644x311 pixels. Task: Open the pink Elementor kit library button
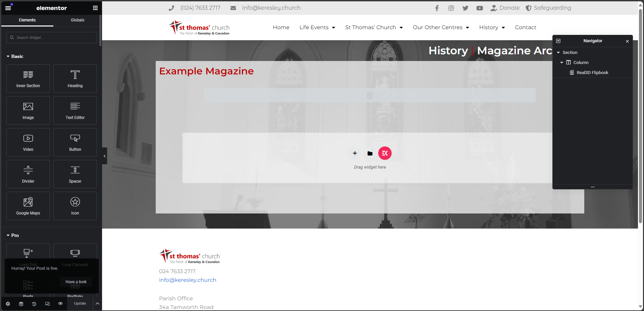pos(385,153)
